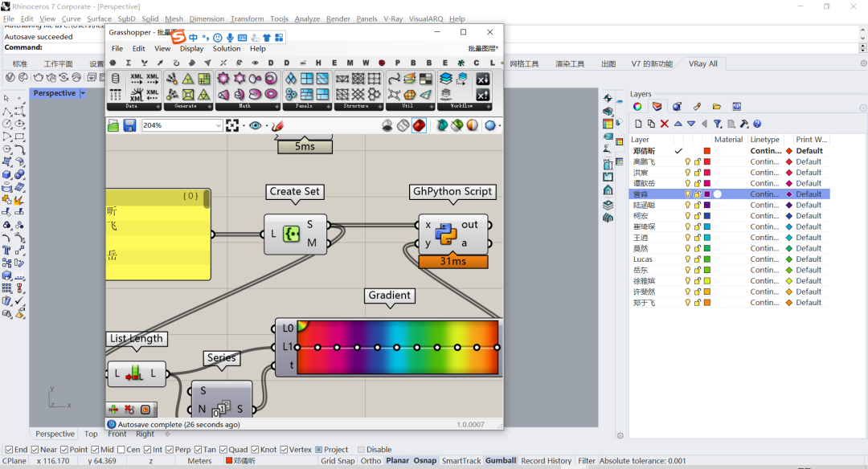Image resolution: width=868 pixels, height=469 pixels.
Task: Click the Grid Snap status bar button
Action: tap(338, 461)
